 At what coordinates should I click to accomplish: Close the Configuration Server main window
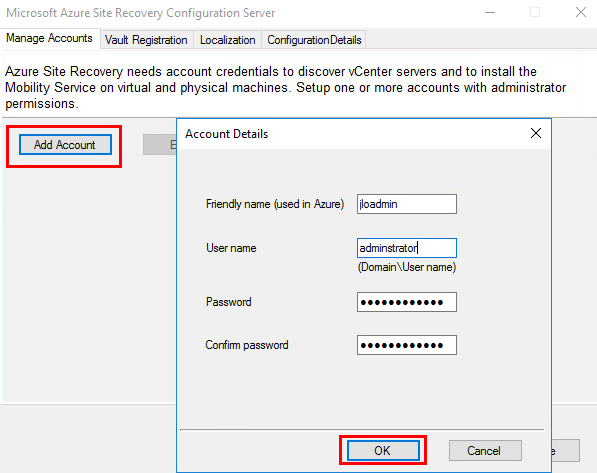pos(581,13)
